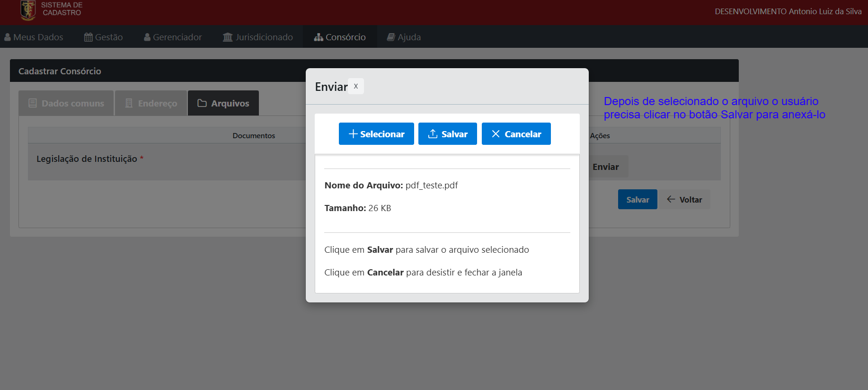Screen dimensions: 868x390
Task: Click the Voltar button
Action: click(684, 199)
